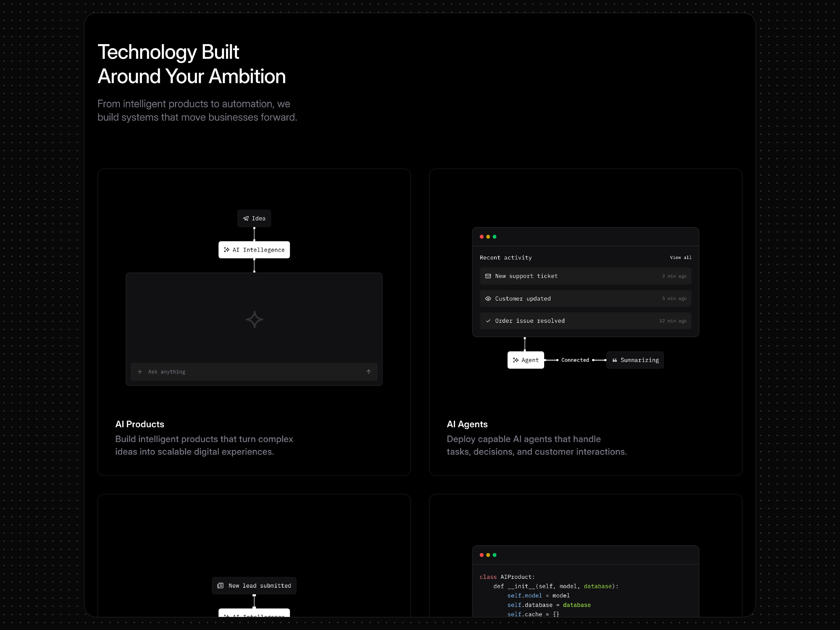Click the plus icon beside Ask anything
This screenshot has width=840, height=630.
pyautogui.click(x=140, y=372)
